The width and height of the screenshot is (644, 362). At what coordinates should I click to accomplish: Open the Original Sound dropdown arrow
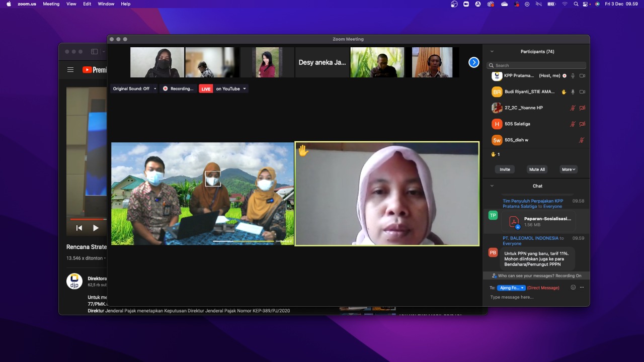click(x=154, y=89)
